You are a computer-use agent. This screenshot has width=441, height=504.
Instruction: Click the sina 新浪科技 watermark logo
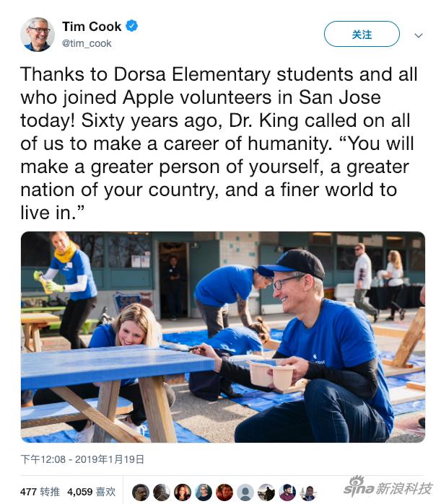[x=388, y=487]
